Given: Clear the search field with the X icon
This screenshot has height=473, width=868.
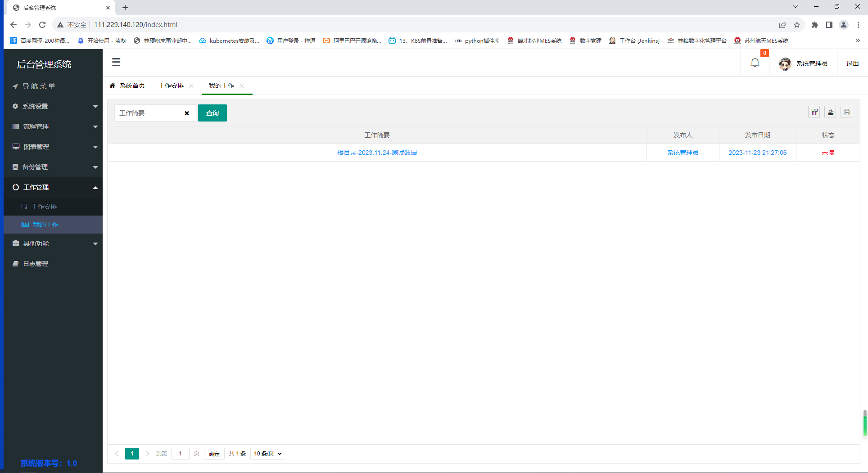Looking at the screenshot, I should (187, 113).
